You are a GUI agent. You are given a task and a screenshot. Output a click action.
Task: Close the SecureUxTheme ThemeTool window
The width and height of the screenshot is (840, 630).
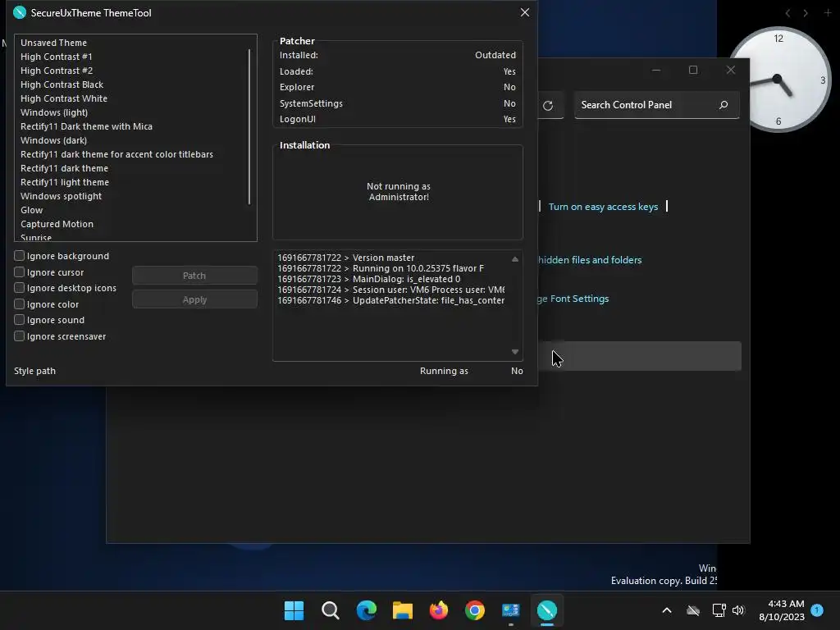[x=525, y=12]
